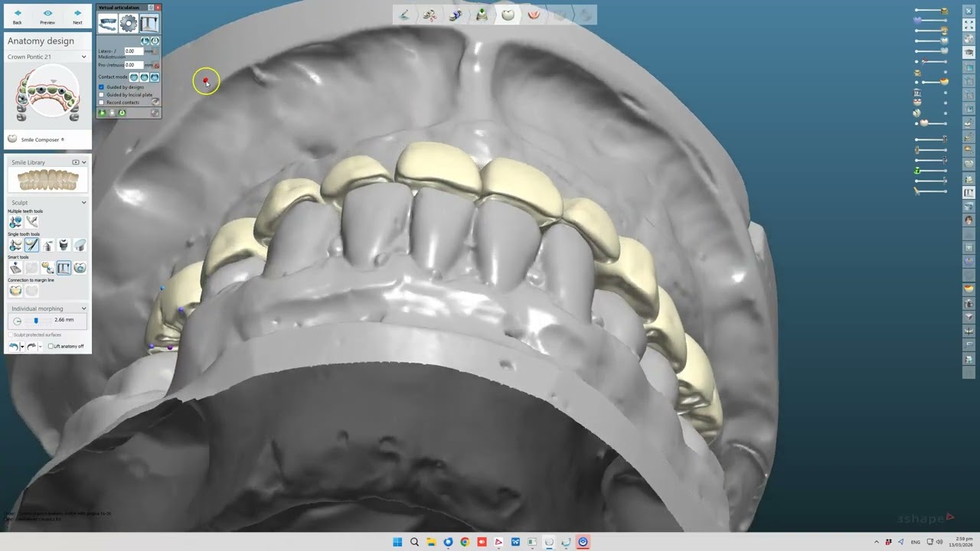
Task: Select the last smart tool icon
Action: tap(80, 268)
